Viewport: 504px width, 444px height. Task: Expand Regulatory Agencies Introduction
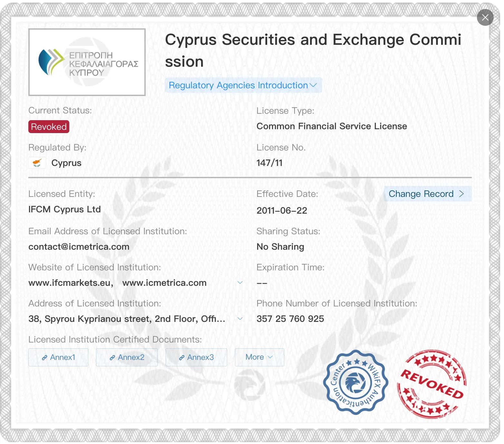tap(243, 85)
